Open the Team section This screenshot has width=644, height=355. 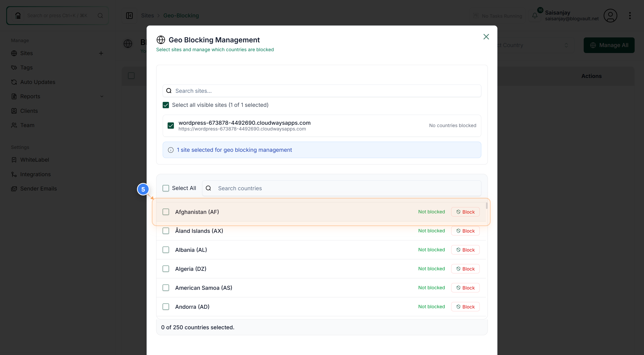coord(27,125)
